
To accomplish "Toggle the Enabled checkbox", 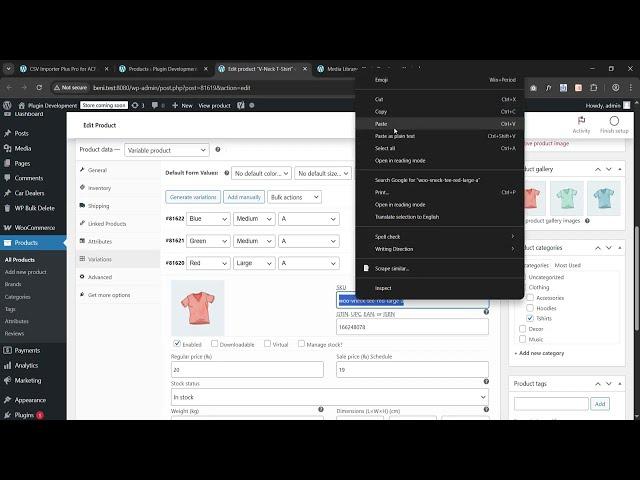I will point(177,344).
